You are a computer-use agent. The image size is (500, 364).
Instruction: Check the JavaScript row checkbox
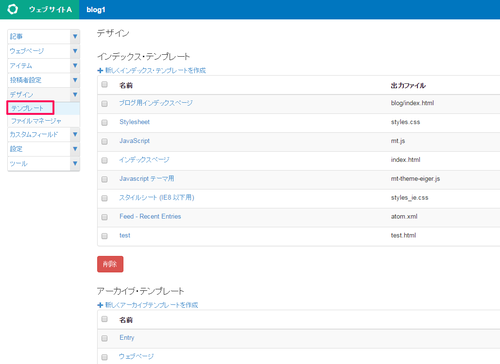tap(105, 142)
